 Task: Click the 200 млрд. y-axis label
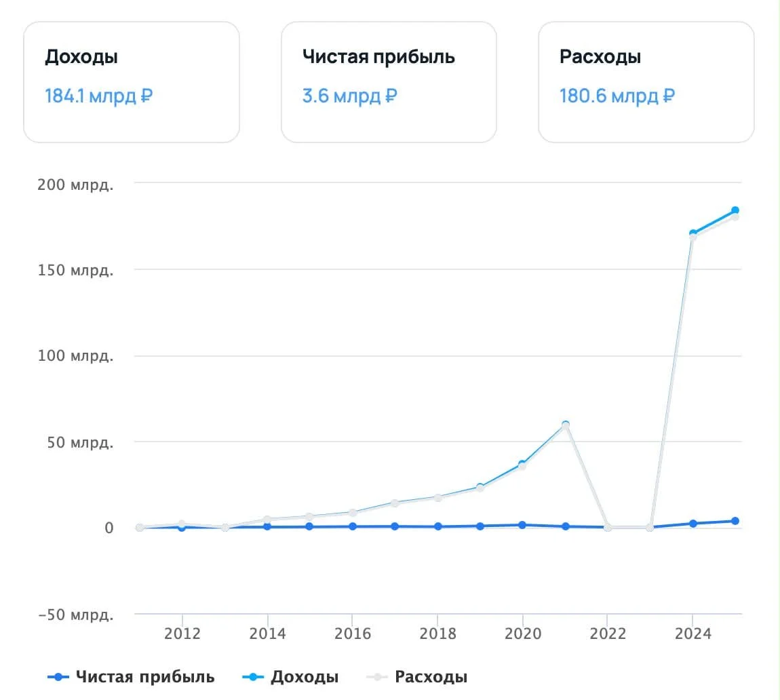click(x=75, y=184)
